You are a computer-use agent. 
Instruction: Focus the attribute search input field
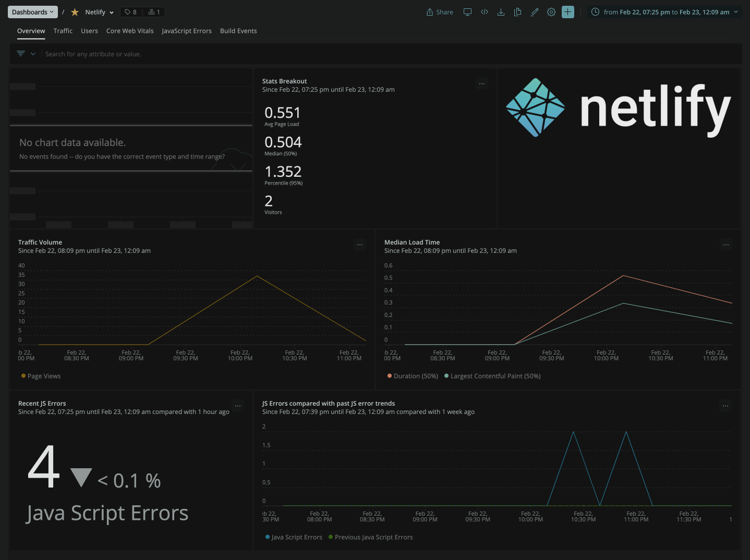pyautogui.click(x=391, y=54)
